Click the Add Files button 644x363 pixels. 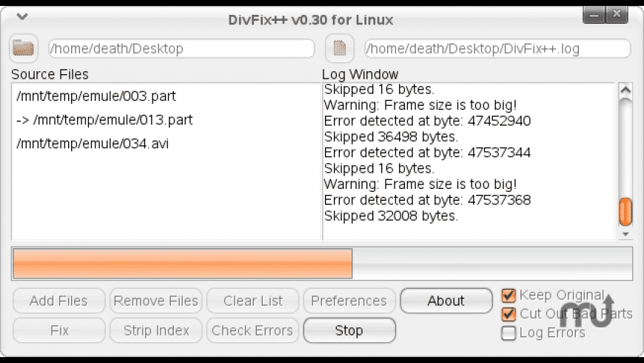(x=58, y=301)
